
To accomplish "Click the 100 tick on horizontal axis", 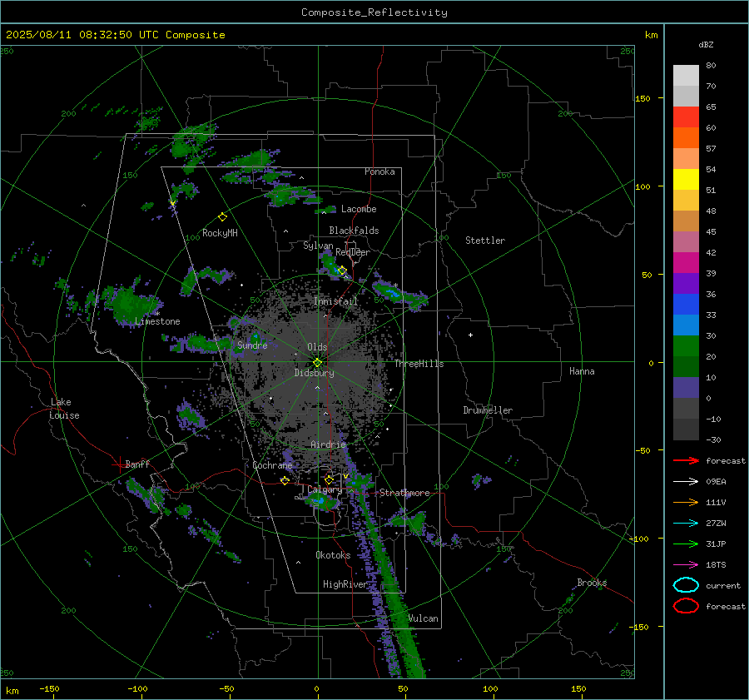I will tap(490, 688).
